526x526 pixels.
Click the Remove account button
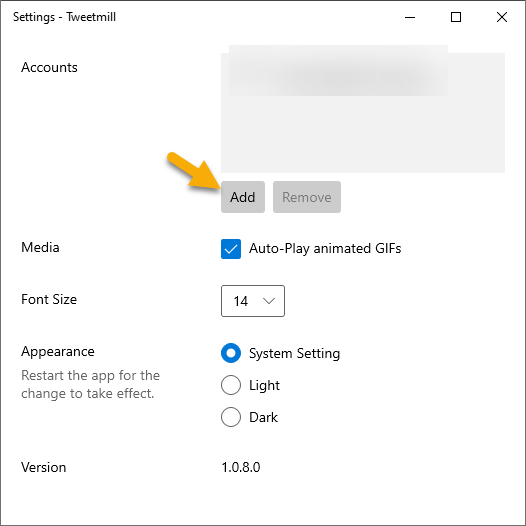click(x=307, y=197)
